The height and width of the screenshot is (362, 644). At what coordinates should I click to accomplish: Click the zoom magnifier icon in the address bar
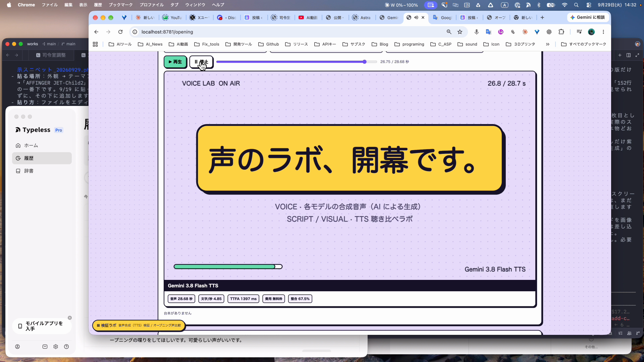point(449,32)
